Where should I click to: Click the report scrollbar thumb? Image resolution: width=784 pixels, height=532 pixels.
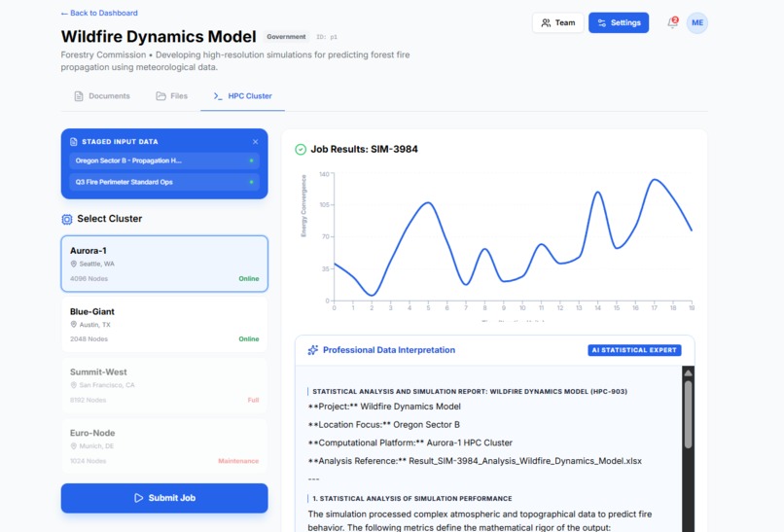click(x=688, y=414)
